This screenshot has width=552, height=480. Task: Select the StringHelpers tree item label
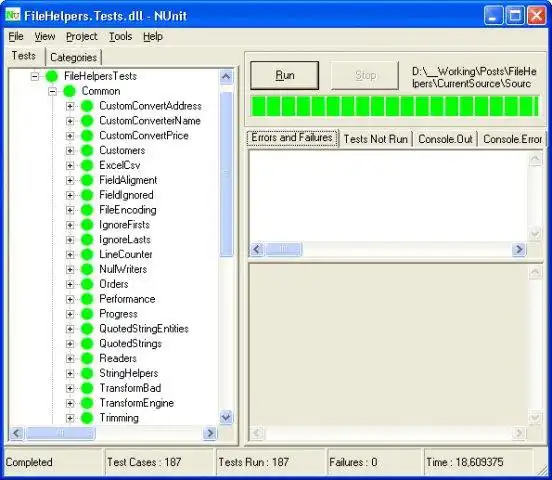point(129,373)
